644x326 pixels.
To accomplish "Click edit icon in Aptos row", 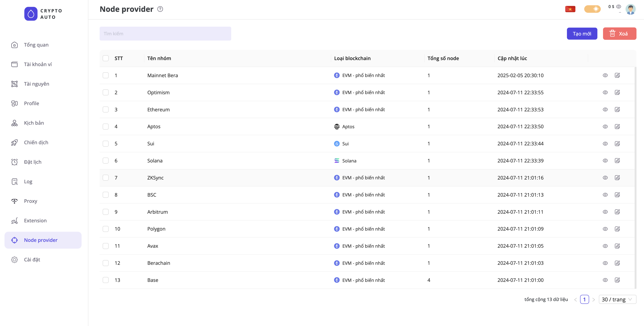I will click(x=617, y=126).
